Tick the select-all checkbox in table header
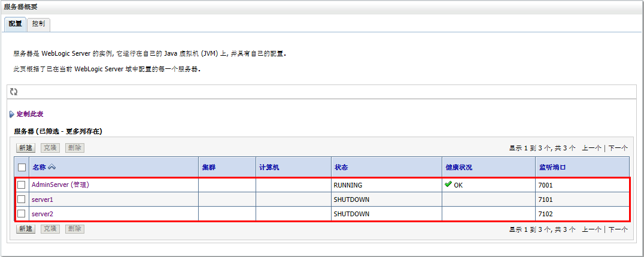644x257 pixels. click(x=22, y=167)
